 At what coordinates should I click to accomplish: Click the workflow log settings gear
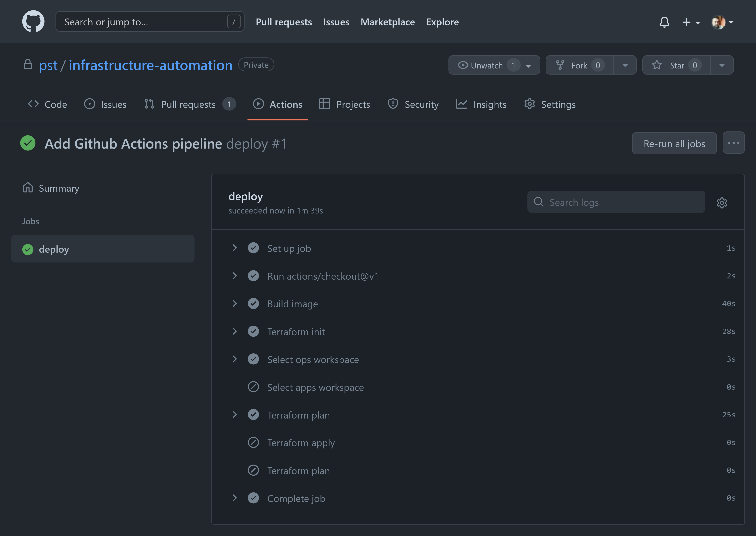tap(722, 203)
